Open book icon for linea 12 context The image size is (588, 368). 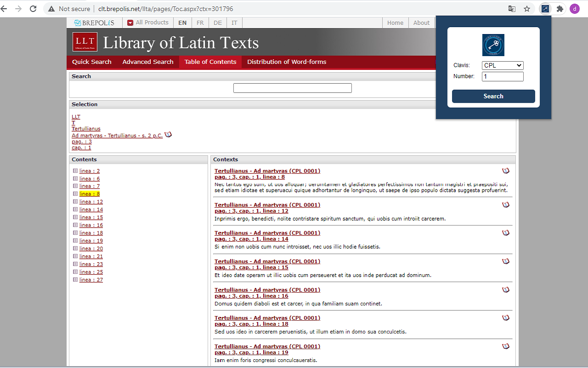pos(506,205)
